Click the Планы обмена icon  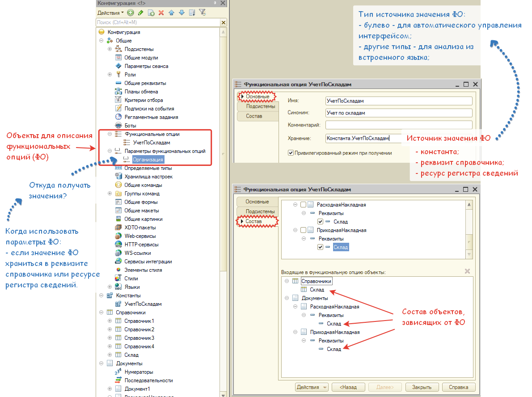click(118, 91)
